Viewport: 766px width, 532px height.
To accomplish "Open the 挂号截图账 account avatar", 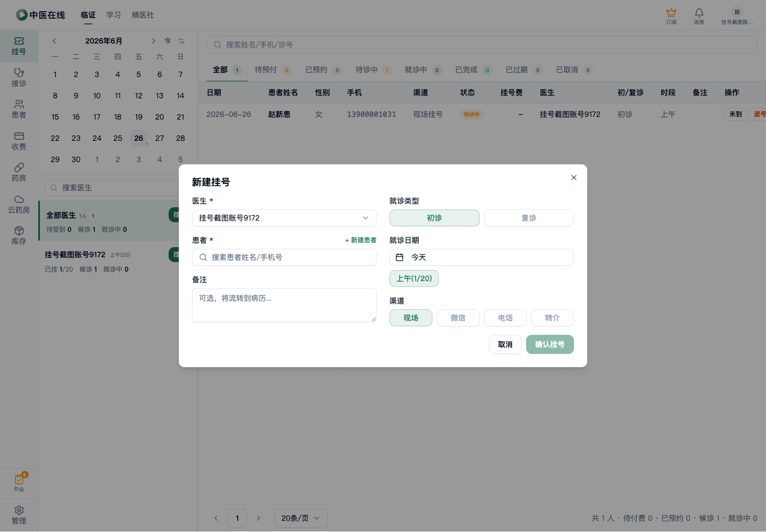I will pos(737,16).
